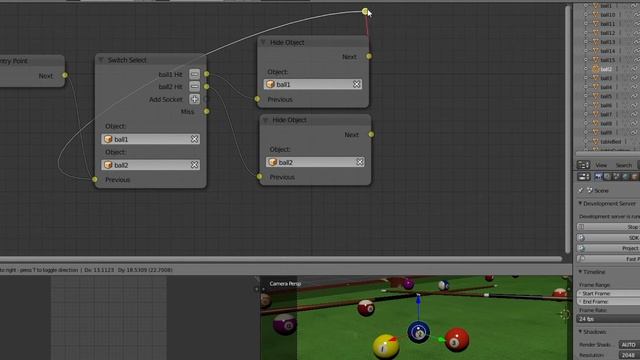The width and height of the screenshot is (640, 360).
Task: Select ball5 in the outliner
Action: click(x=606, y=96)
